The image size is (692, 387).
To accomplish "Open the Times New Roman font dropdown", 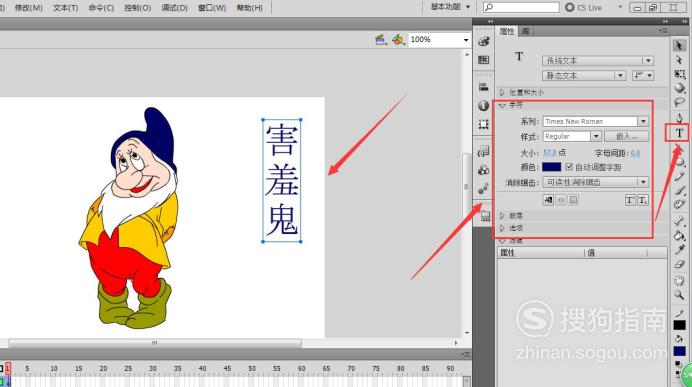I will (595, 121).
